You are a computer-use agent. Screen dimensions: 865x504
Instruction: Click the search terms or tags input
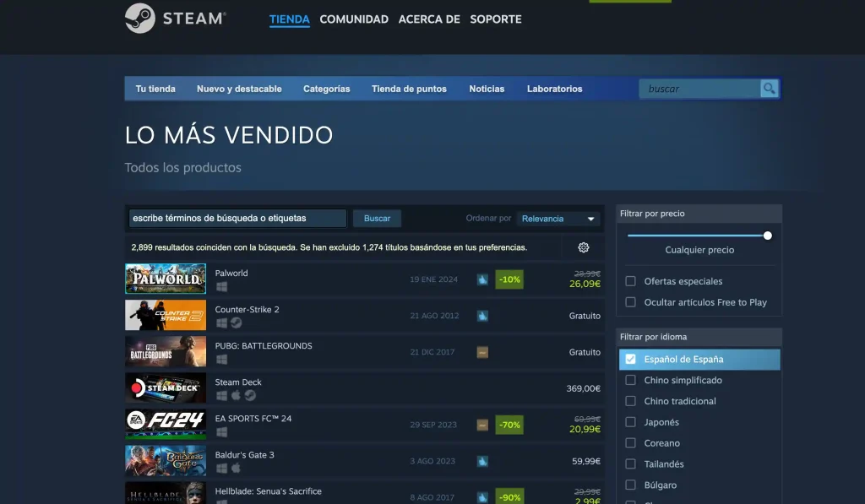pyautogui.click(x=237, y=219)
